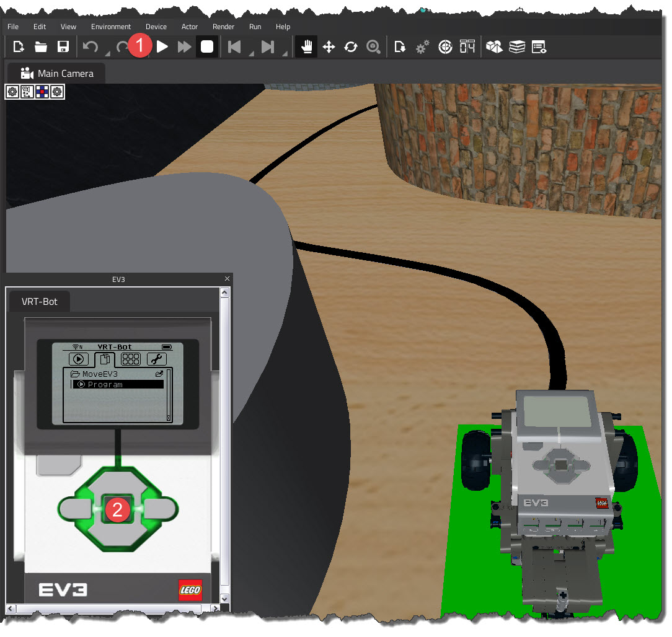Fast forward the simulation
The height and width of the screenshot is (637, 672).
tap(184, 46)
